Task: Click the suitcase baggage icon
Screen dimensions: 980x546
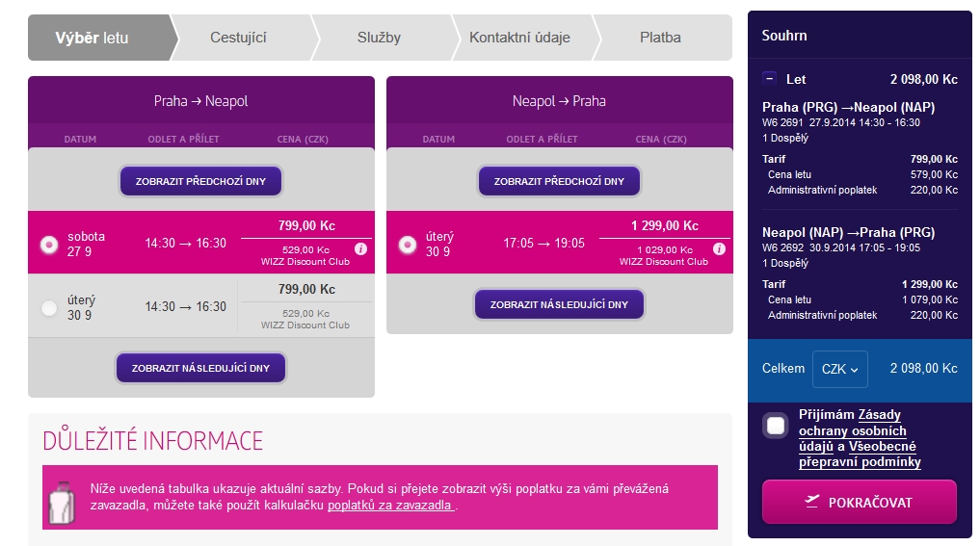Action: [62, 503]
